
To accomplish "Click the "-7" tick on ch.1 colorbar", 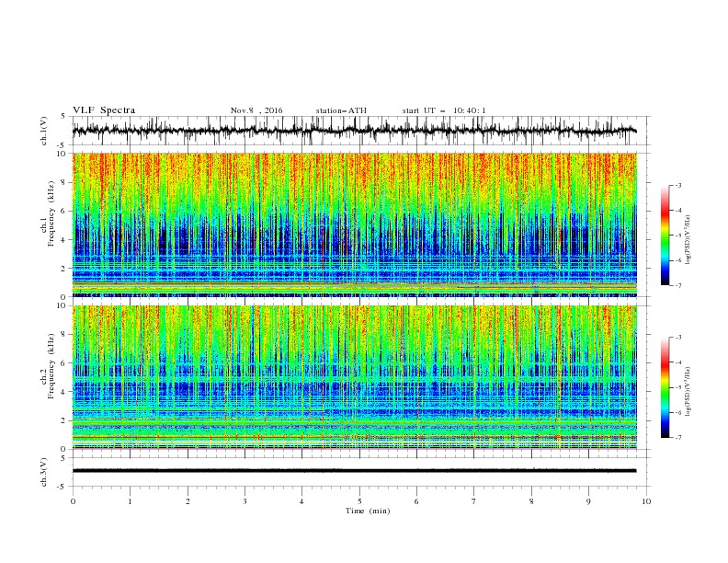I will pos(677,285).
